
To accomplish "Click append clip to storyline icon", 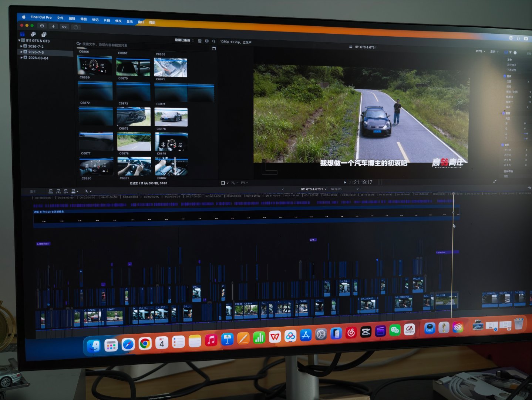I will [x=65, y=191].
